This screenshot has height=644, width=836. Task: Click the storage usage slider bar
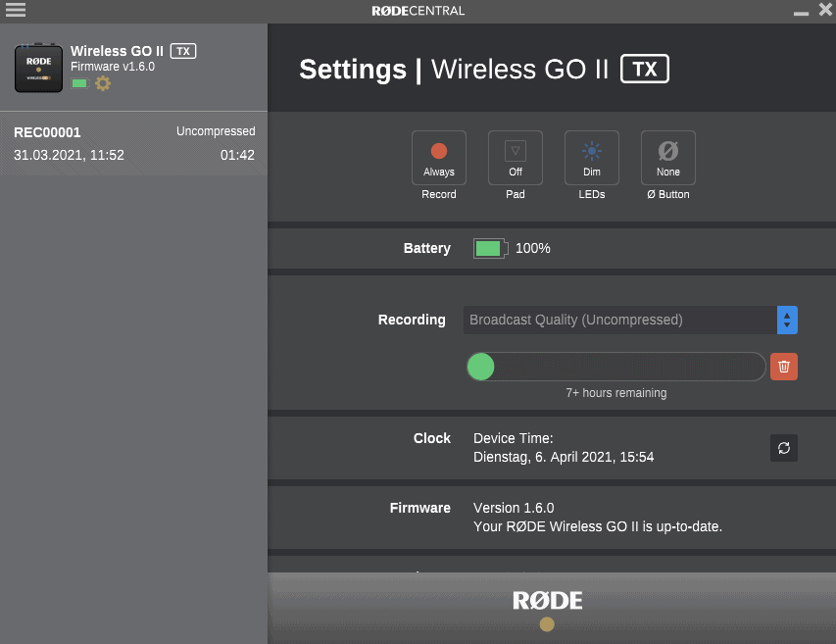point(616,367)
